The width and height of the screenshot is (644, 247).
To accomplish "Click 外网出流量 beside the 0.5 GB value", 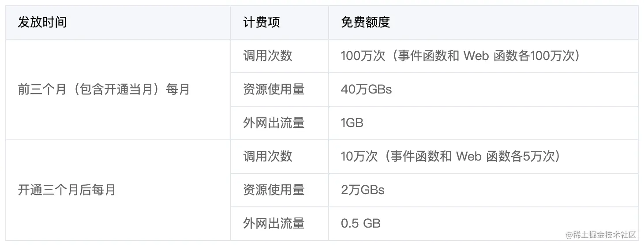I will pyautogui.click(x=274, y=224).
